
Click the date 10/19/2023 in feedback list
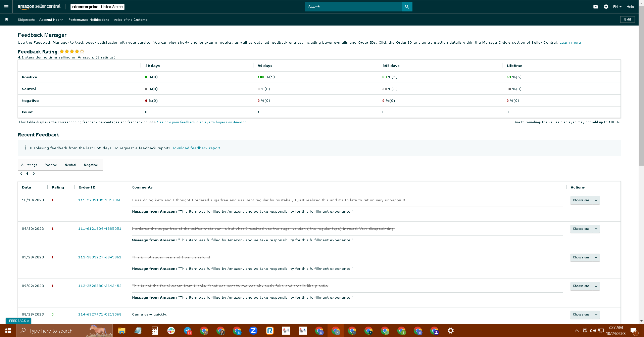[33, 200]
